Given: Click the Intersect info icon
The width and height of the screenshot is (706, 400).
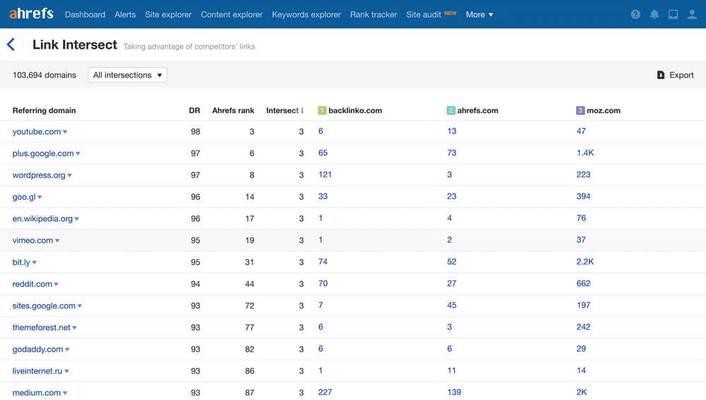Looking at the screenshot, I should (302, 110).
